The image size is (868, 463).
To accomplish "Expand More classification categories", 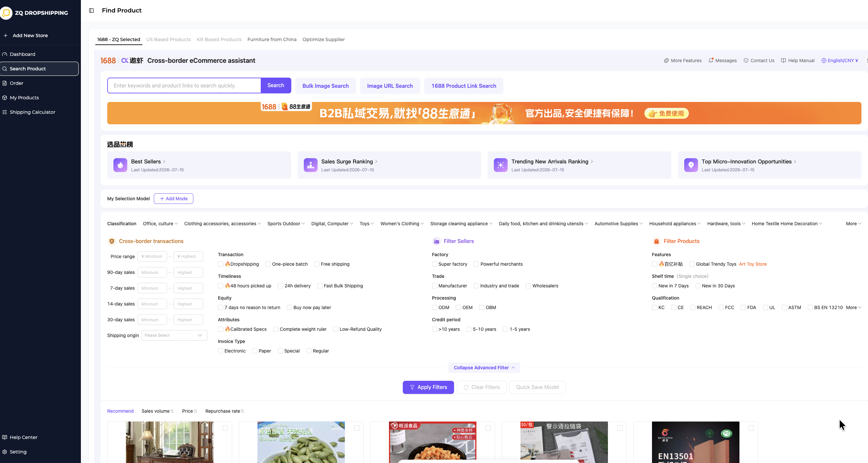I will [853, 224].
